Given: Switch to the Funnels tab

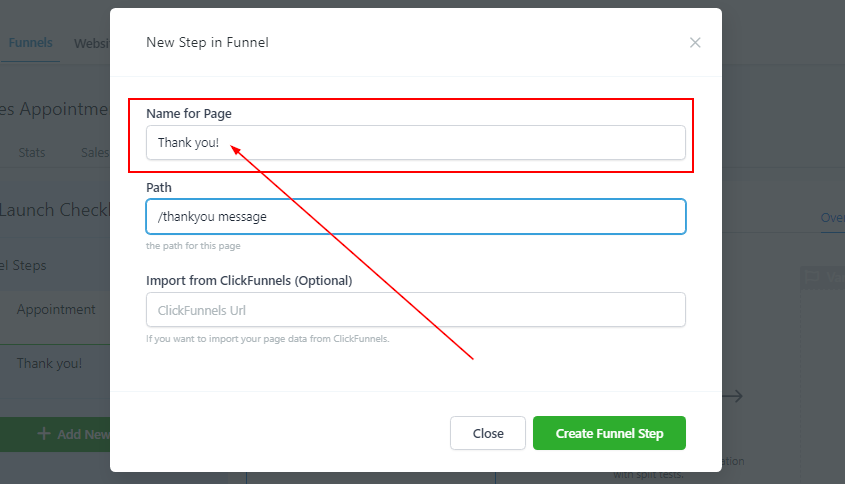Looking at the screenshot, I should [x=30, y=43].
